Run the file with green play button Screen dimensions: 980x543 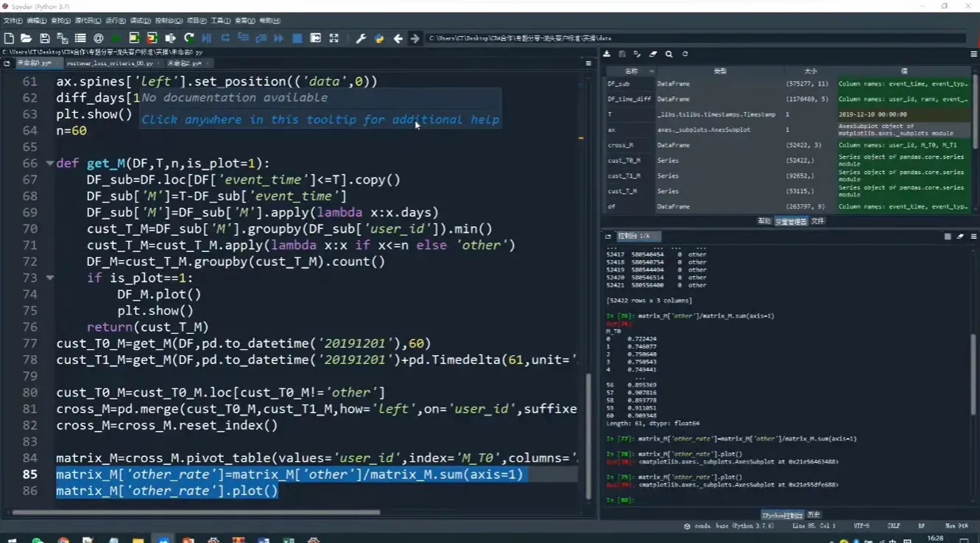coord(116,38)
